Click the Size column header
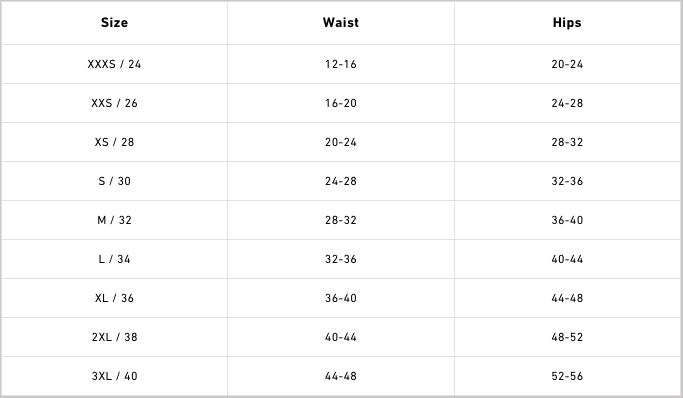Image resolution: width=683 pixels, height=398 pixels. point(114,23)
